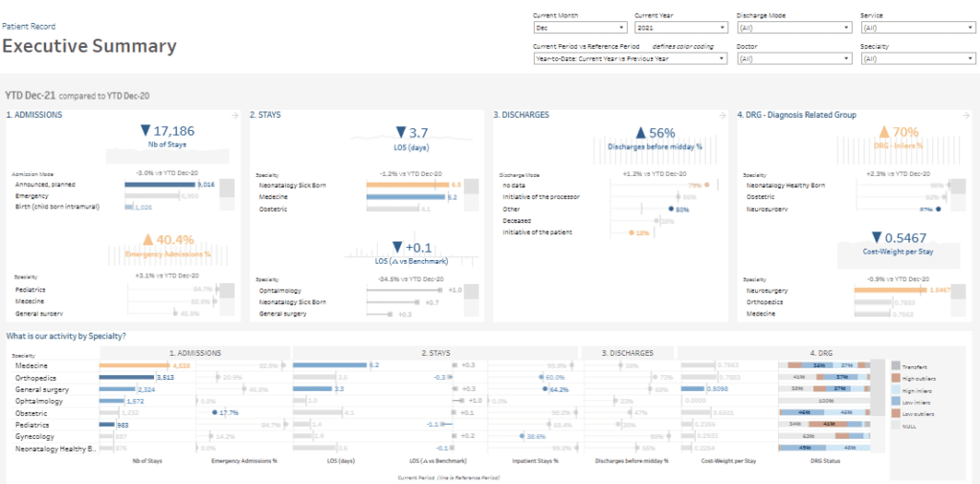
Task: Click the Neonatalogy Sick Born 6.5 bar
Action: 408,185
